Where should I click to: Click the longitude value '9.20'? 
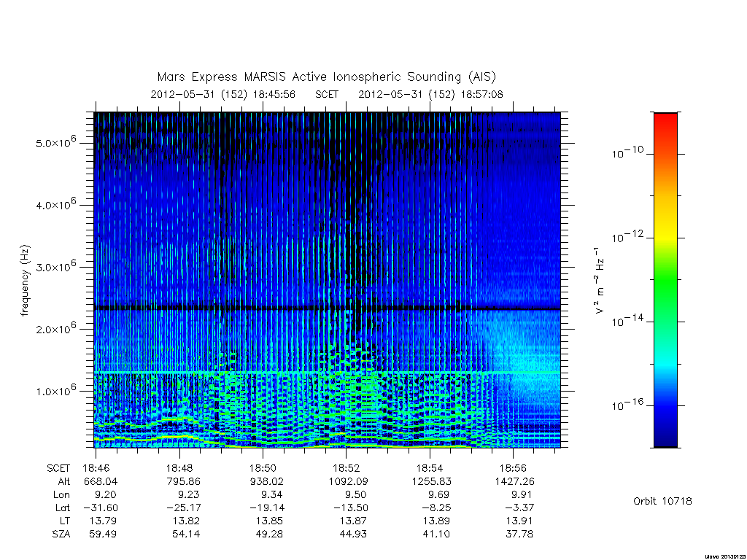105,494
